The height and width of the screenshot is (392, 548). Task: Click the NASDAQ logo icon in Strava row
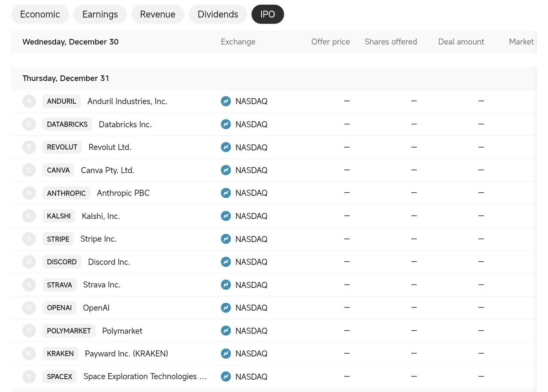point(226,285)
